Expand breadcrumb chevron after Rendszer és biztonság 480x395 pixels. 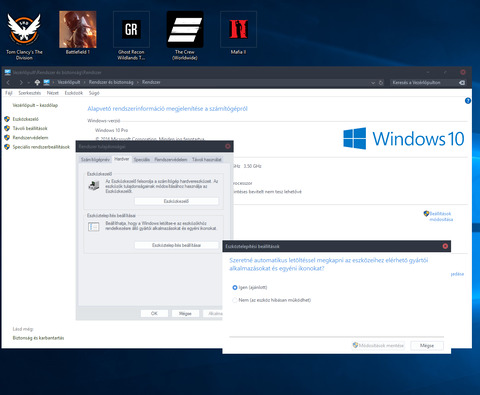(x=138, y=82)
